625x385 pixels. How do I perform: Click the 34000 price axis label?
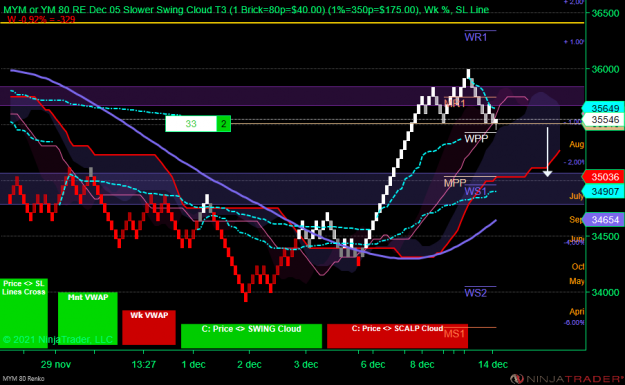[x=605, y=292]
